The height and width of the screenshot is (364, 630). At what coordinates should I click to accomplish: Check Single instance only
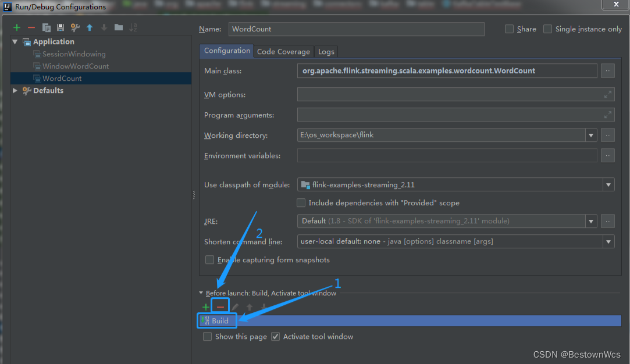(x=547, y=28)
